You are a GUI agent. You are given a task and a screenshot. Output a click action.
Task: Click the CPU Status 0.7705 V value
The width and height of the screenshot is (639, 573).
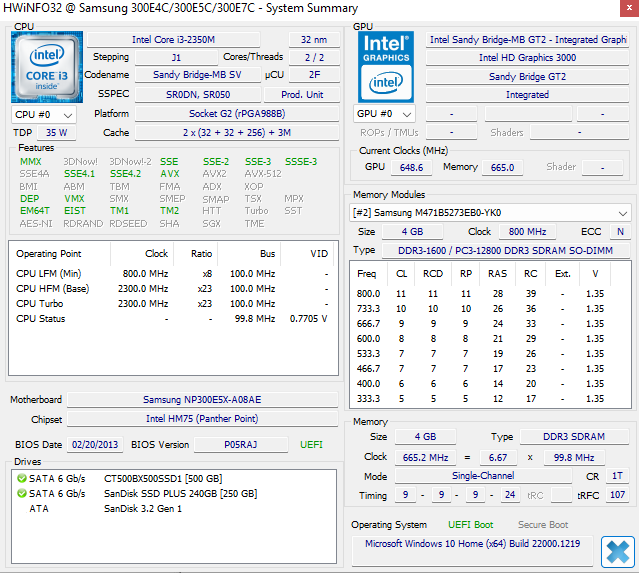[x=308, y=319]
